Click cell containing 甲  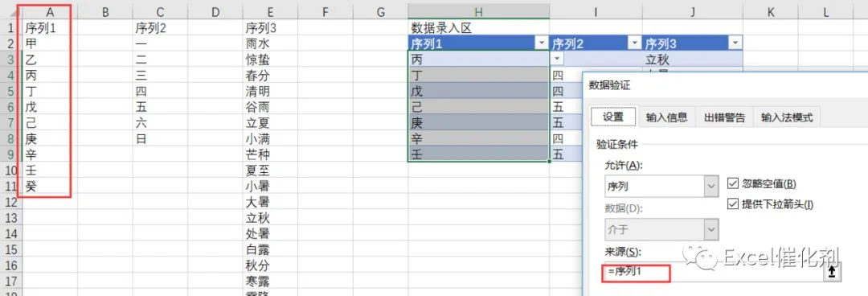pyautogui.click(x=49, y=43)
